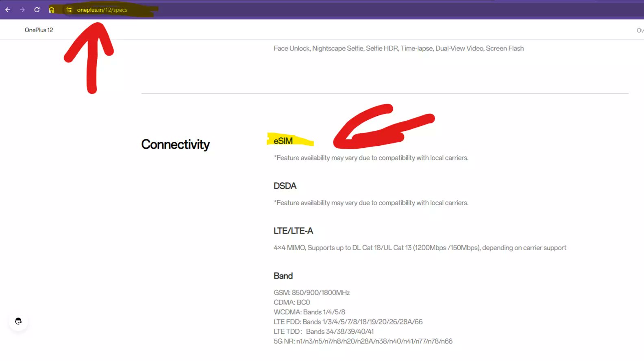Select the eSIM heading text
The width and height of the screenshot is (644, 361).
tap(283, 141)
